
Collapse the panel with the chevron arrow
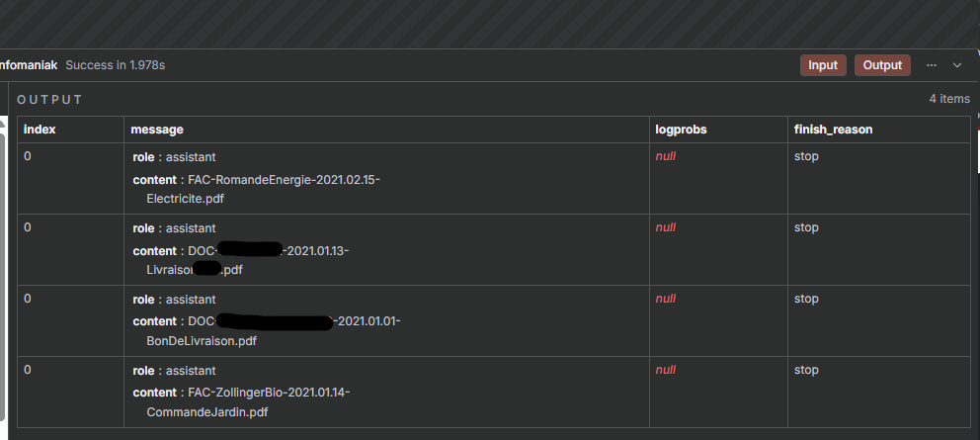pyautogui.click(x=956, y=65)
